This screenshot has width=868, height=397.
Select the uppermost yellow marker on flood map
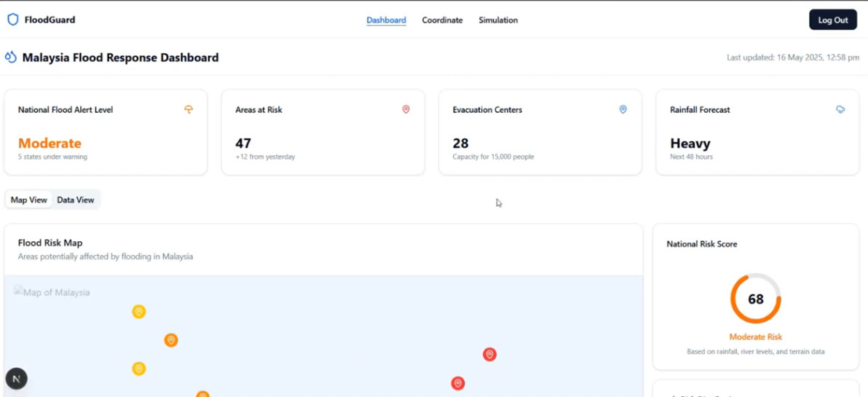click(139, 312)
